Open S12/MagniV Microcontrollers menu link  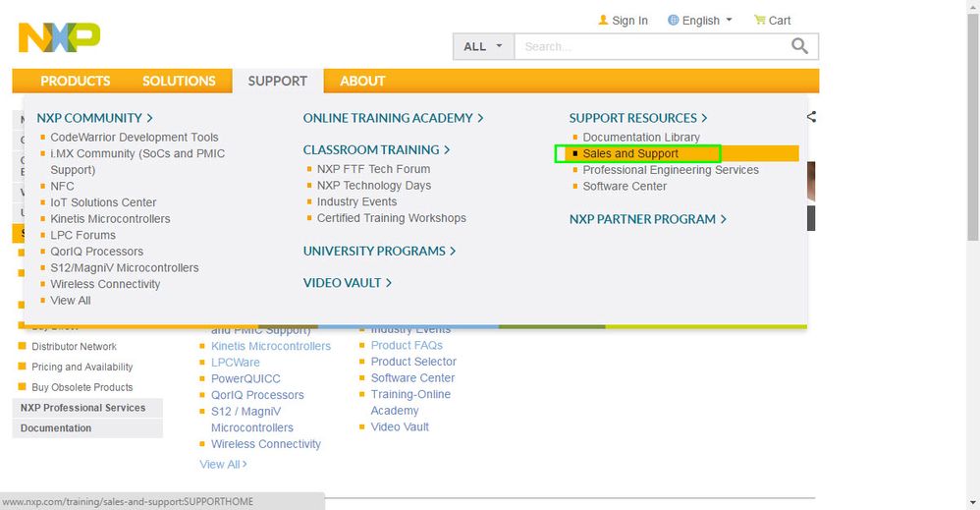point(125,267)
